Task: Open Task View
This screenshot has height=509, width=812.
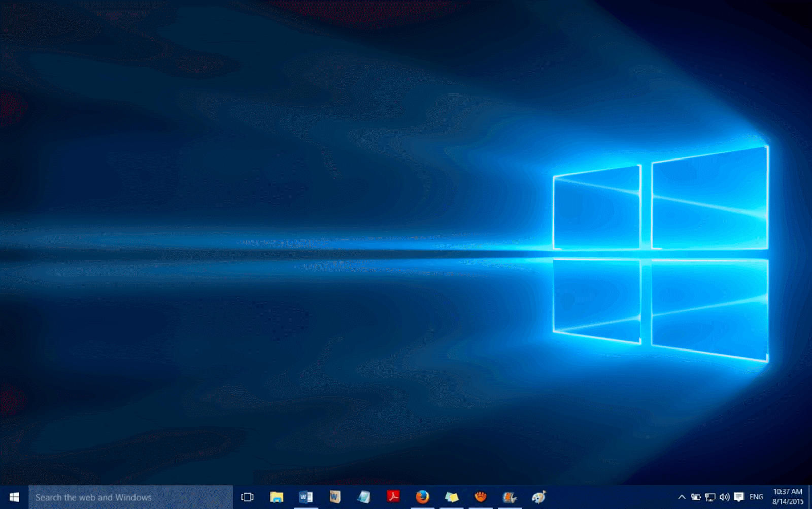Action: (x=247, y=497)
